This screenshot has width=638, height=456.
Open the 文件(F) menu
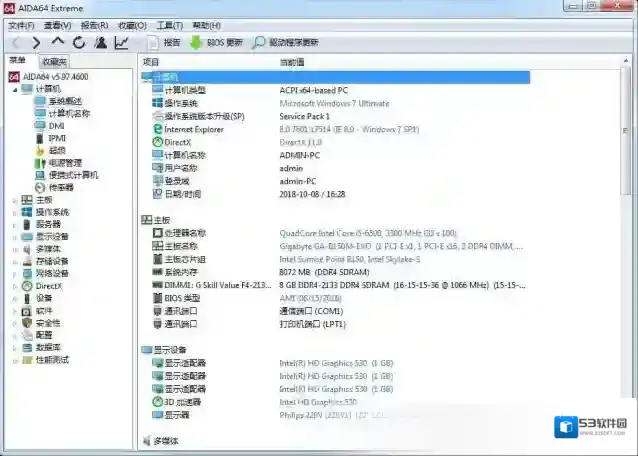(21, 25)
